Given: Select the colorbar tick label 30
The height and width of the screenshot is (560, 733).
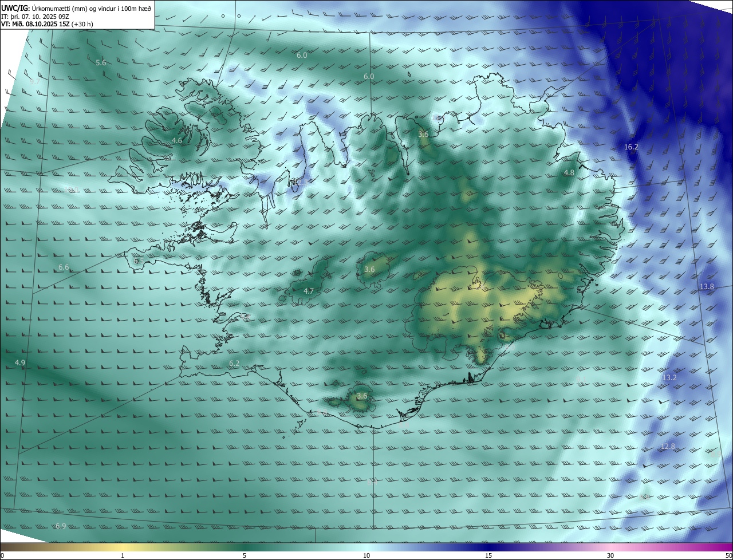Looking at the screenshot, I should click(610, 555).
